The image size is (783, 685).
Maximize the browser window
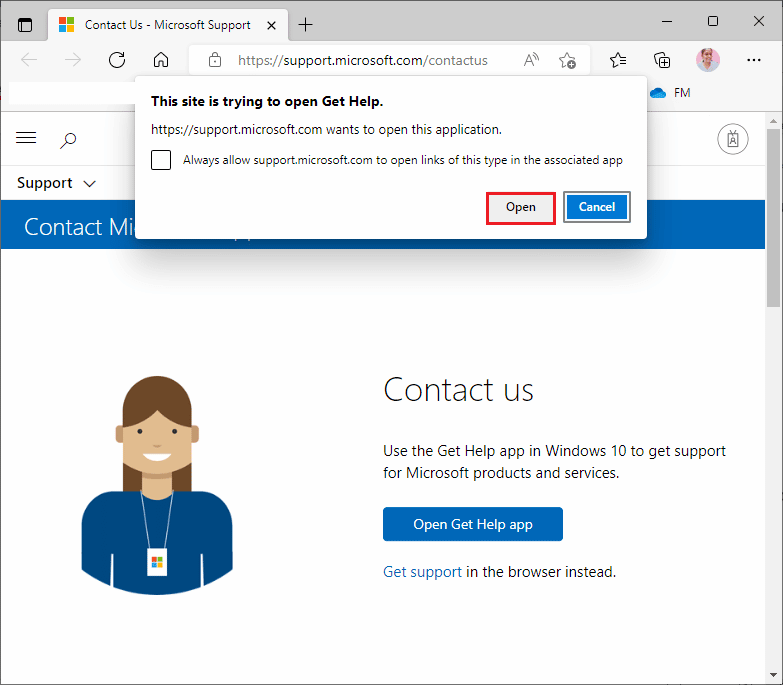tap(713, 21)
